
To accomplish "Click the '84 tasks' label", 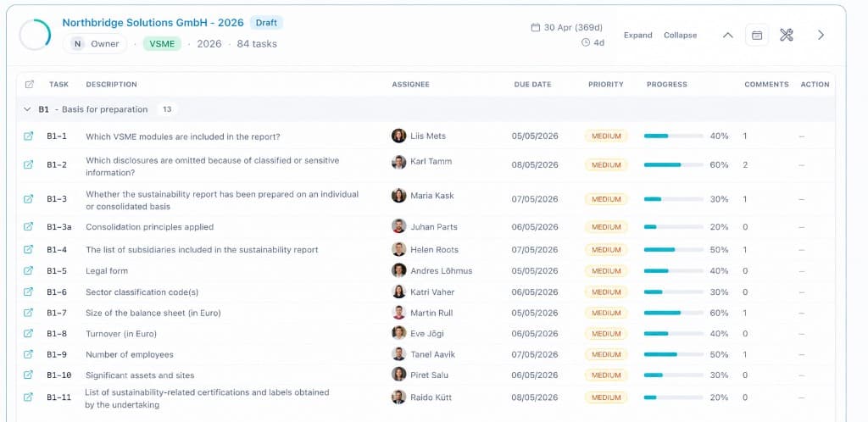I will (257, 44).
